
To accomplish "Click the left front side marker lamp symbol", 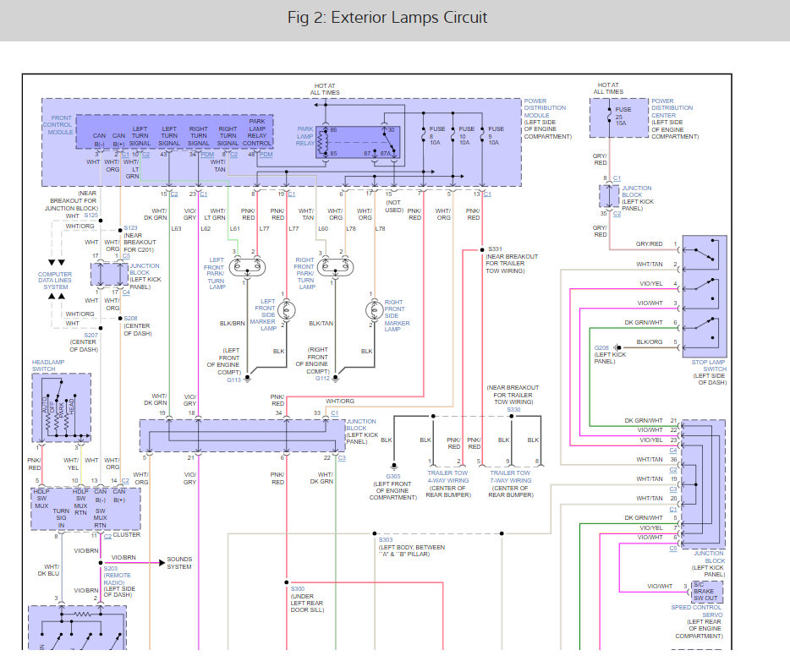I will coord(286,310).
